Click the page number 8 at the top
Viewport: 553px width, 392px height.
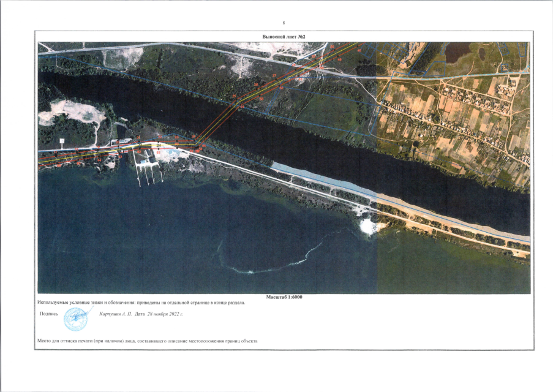pos(284,23)
